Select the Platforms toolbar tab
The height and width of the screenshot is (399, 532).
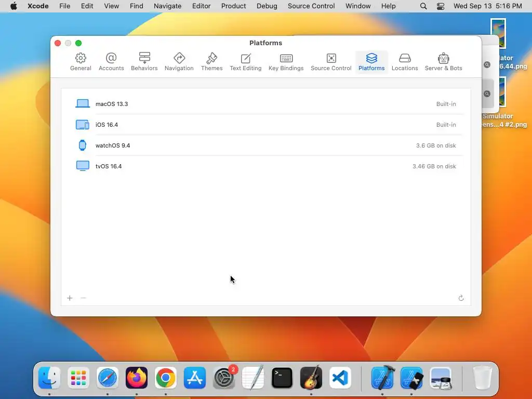(x=371, y=62)
